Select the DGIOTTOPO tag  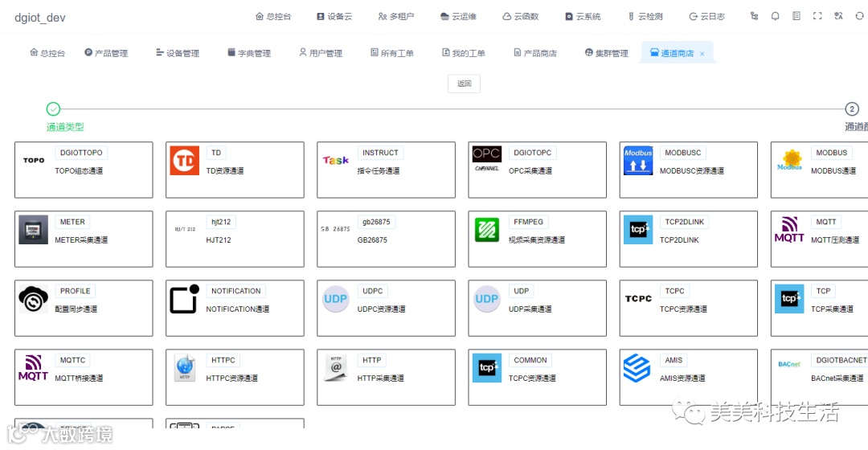click(81, 153)
